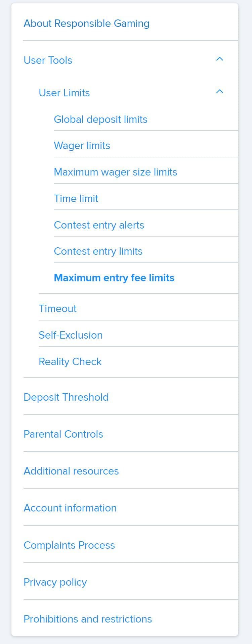The image size is (252, 644).
Task: Collapse the User Tools section chevron
Action: click(x=220, y=59)
